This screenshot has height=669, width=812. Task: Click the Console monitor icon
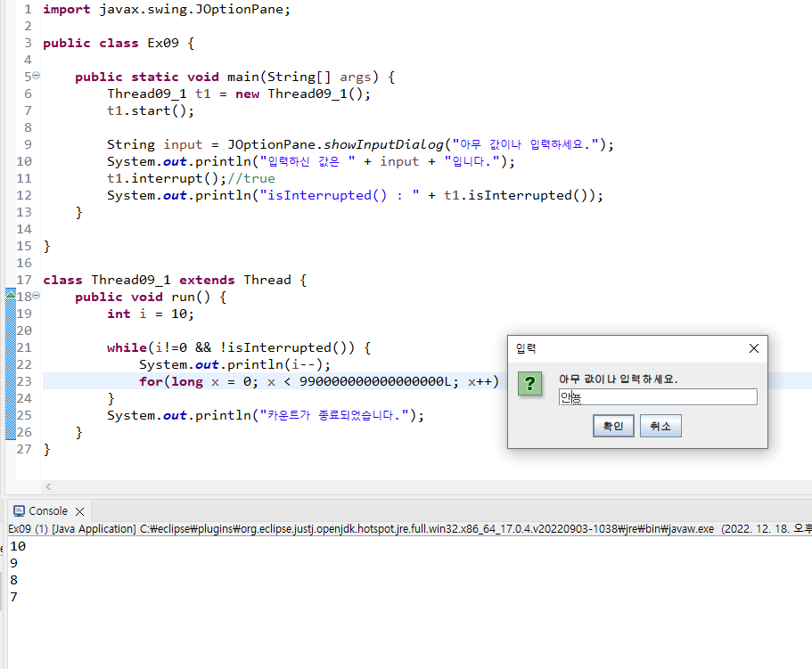(19, 511)
